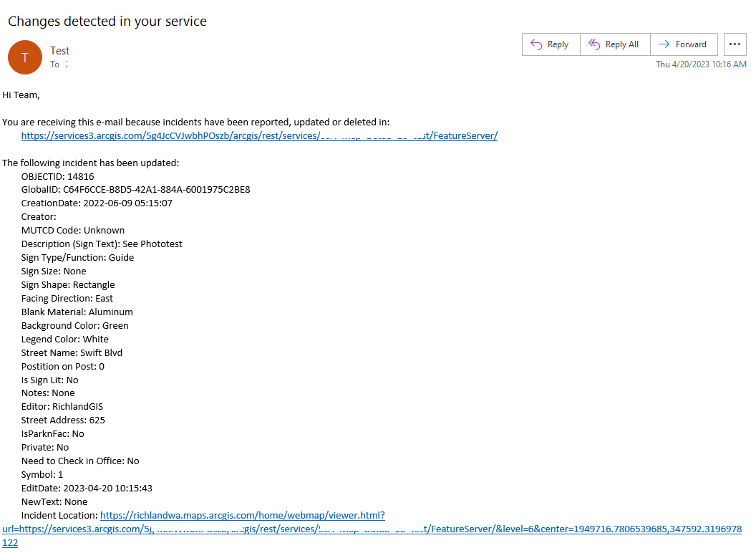
Task: Forward this email
Action: [x=682, y=44]
